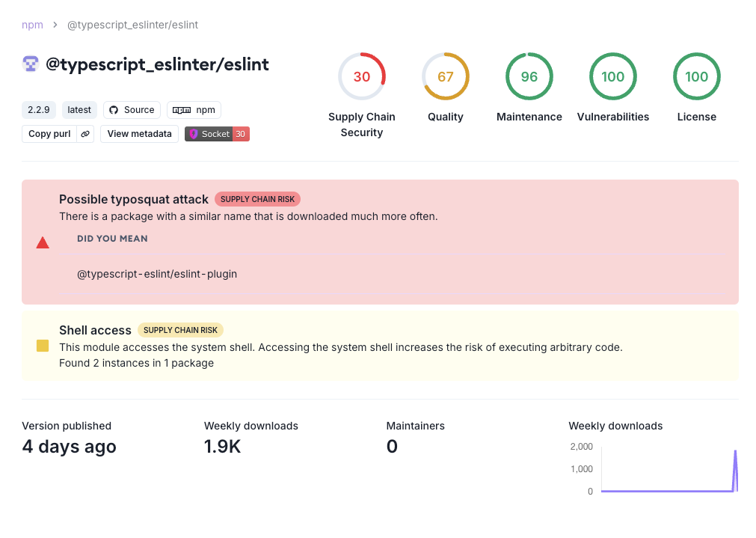Click the link icon next to Copy purl
The image size is (756, 538).
(85, 134)
